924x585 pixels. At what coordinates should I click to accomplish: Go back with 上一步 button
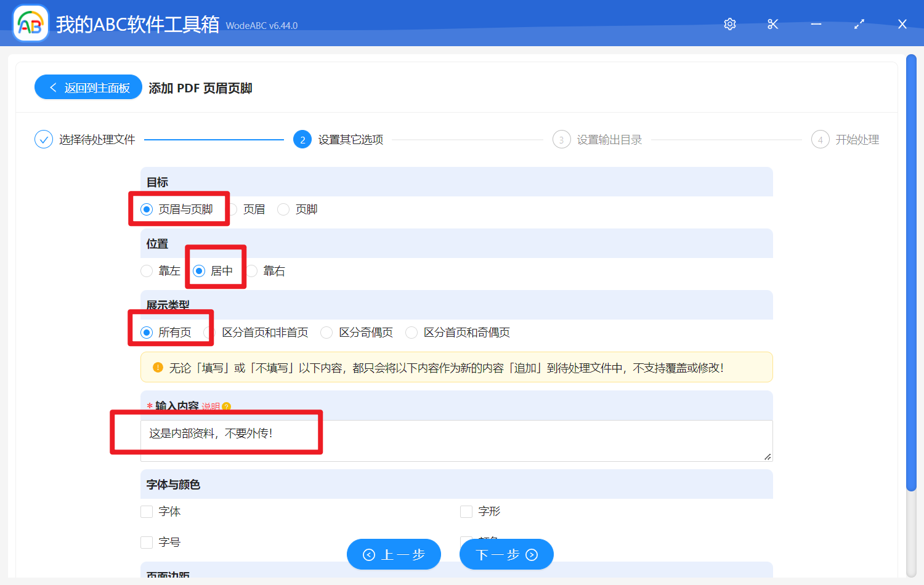pos(394,555)
